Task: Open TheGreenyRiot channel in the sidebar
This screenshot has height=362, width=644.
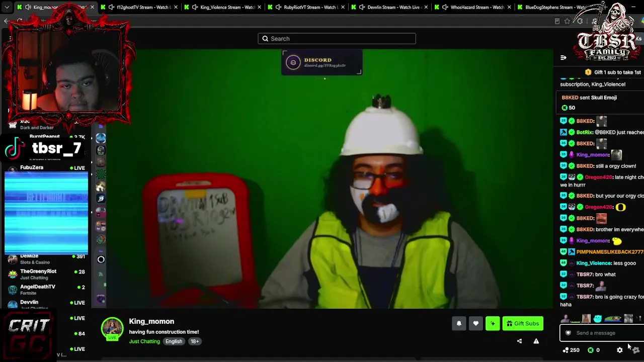Action: point(45,275)
